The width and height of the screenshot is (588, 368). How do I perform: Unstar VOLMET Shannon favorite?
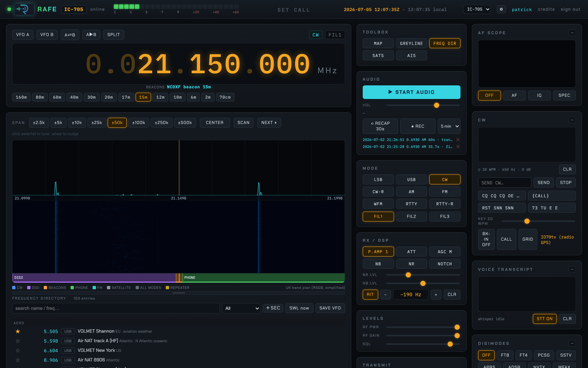tap(18, 331)
